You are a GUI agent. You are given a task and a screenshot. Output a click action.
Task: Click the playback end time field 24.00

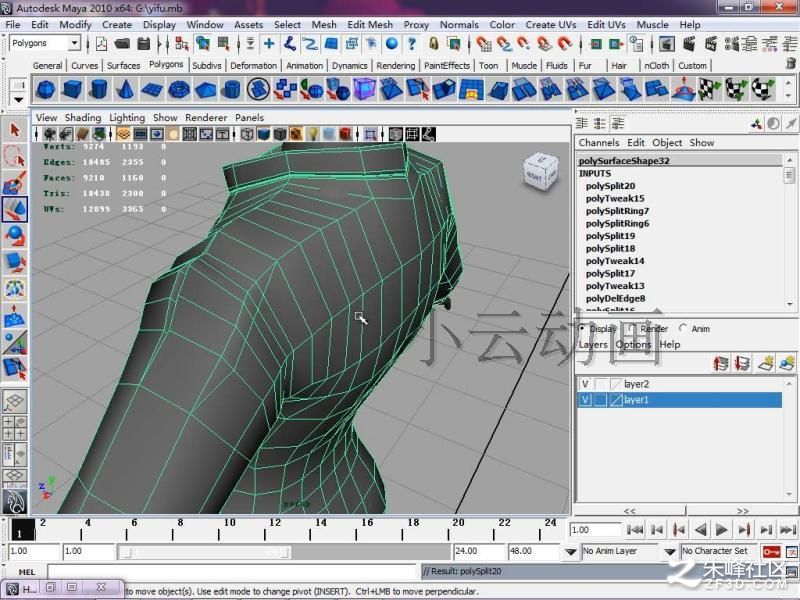point(478,552)
